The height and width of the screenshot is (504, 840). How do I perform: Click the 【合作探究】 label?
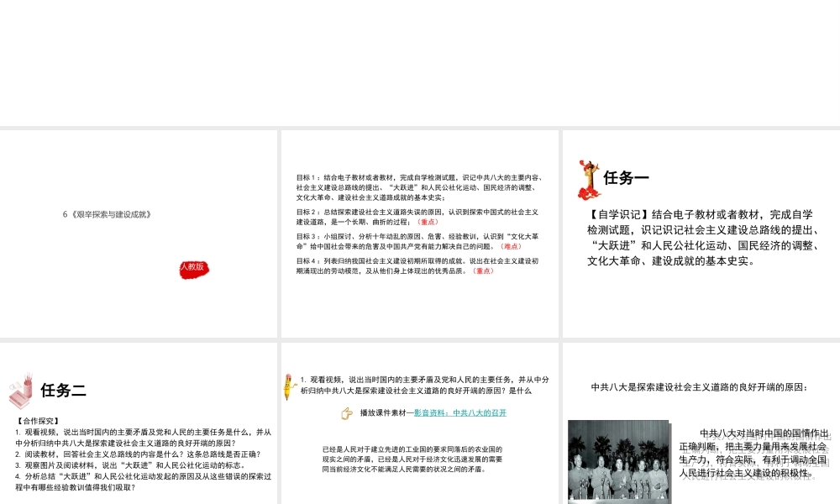coord(38,421)
